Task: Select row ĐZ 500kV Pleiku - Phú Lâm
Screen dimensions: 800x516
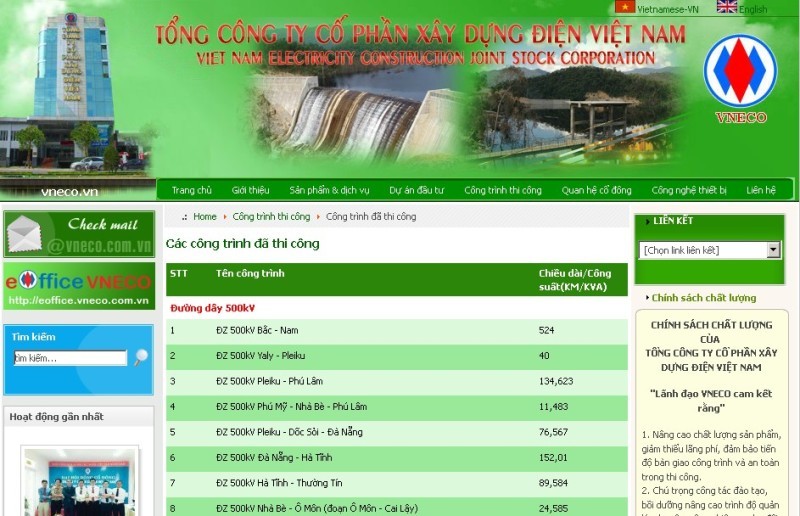Action: pyautogui.click(x=396, y=381)
